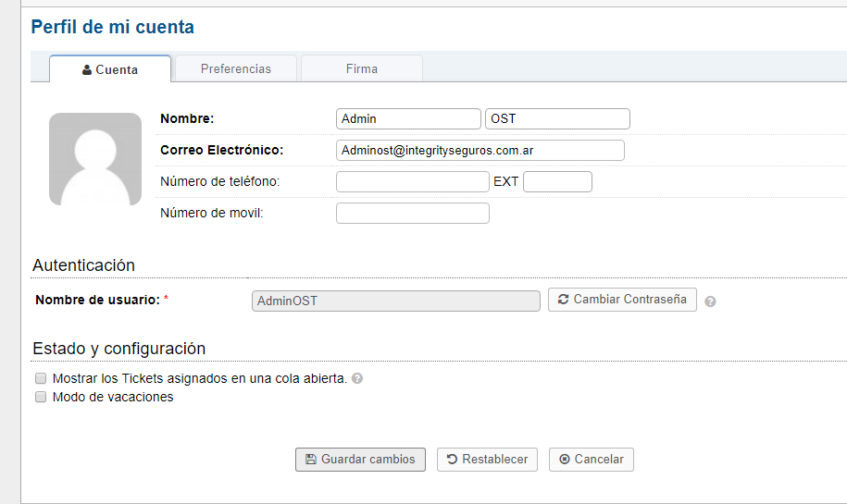Click the last name field containing OST
Viewport: 847px width, 504px height.
point(557,118)
